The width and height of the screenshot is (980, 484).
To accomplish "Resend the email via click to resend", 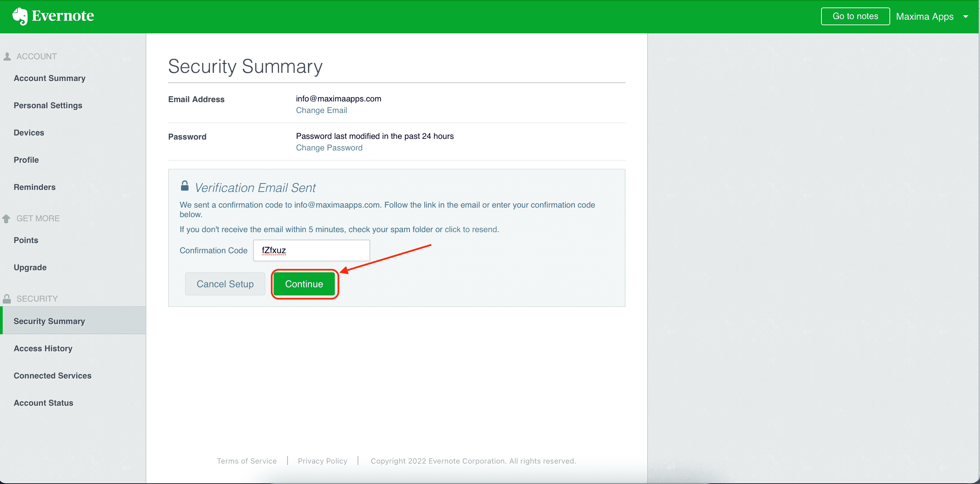I will coord(471,229).
